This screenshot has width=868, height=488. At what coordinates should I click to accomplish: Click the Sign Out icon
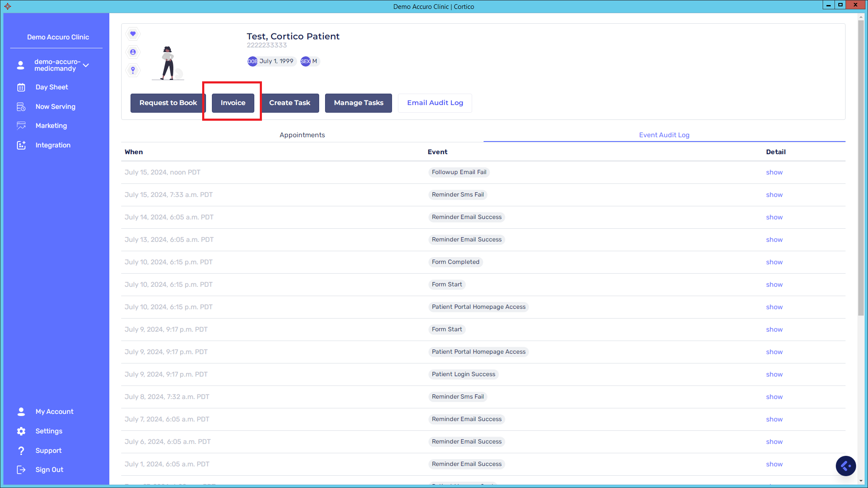(x=21, y=470)
